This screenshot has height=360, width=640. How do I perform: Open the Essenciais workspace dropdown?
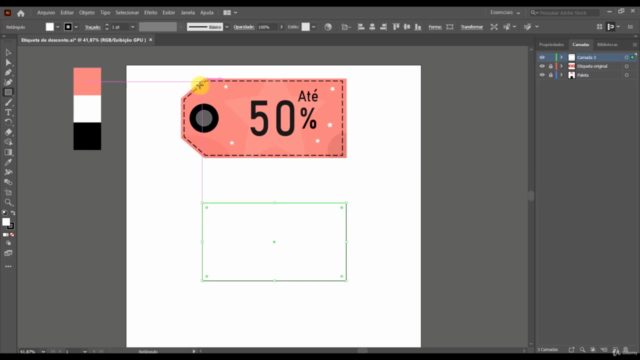coord(505,13)
